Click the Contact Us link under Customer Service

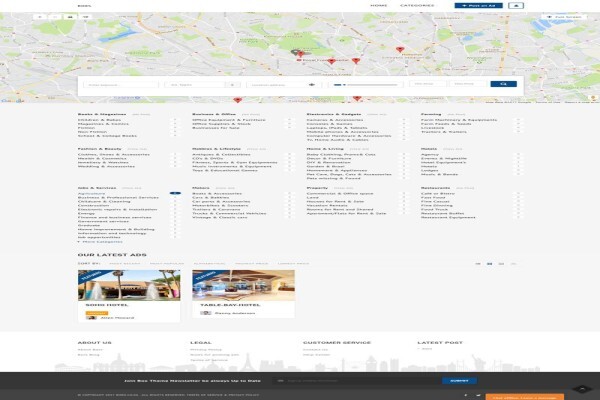[315, 349]
